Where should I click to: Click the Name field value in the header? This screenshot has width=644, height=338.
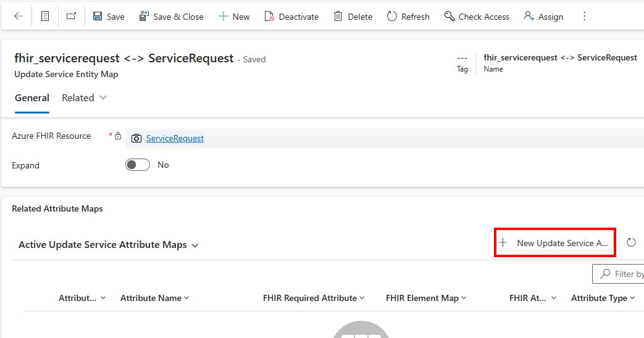pyautogui.click(x=560, y=58)
